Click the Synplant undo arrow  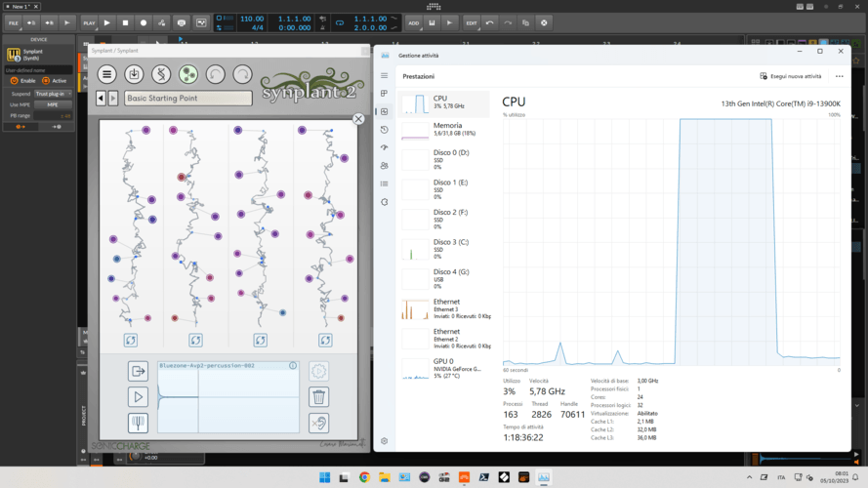(216, 74)
